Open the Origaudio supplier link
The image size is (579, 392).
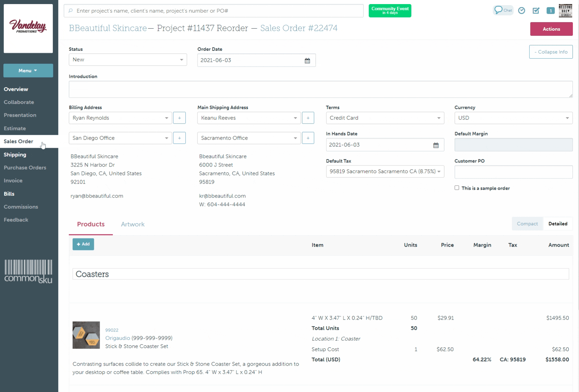[117, 338]
